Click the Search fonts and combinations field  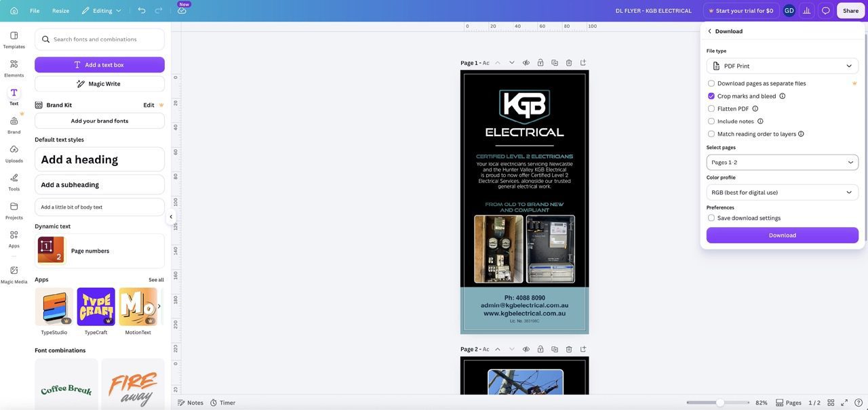(100, 39)
